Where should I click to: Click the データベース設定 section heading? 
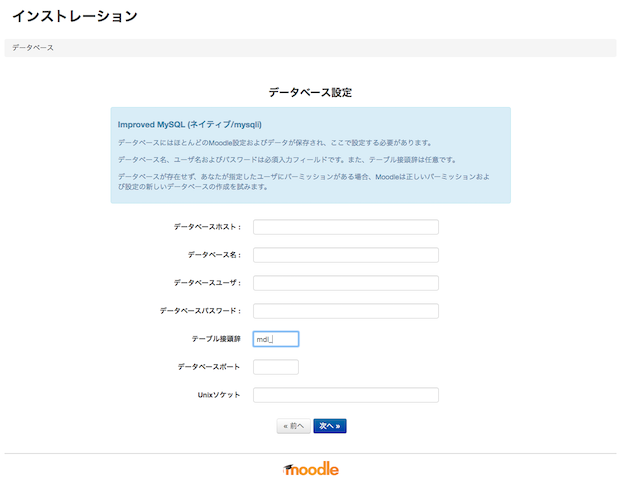click(310, 92)
